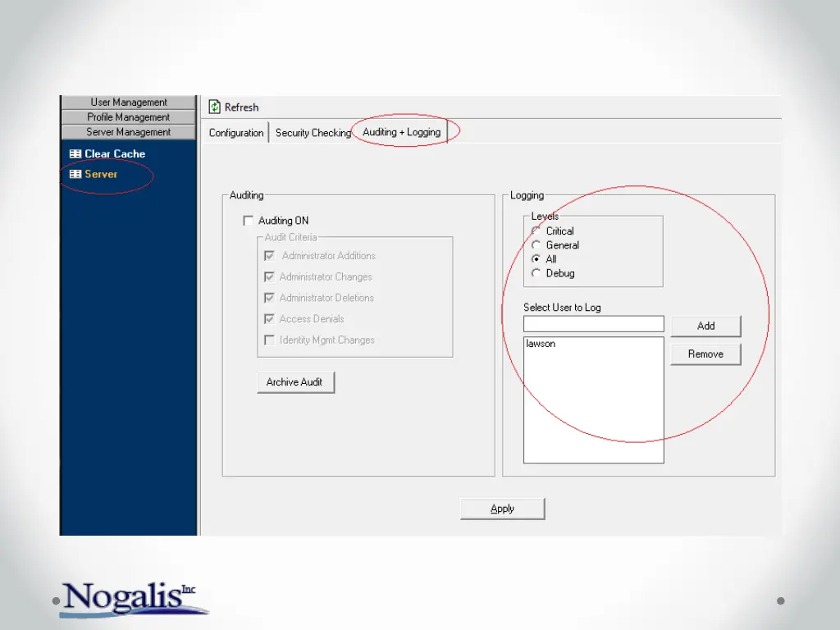Toggle the Access Denials checkbox
Image resolution: width=840 pixels, height=630 pixels.
pyautogui.click(x=269, y=319)
